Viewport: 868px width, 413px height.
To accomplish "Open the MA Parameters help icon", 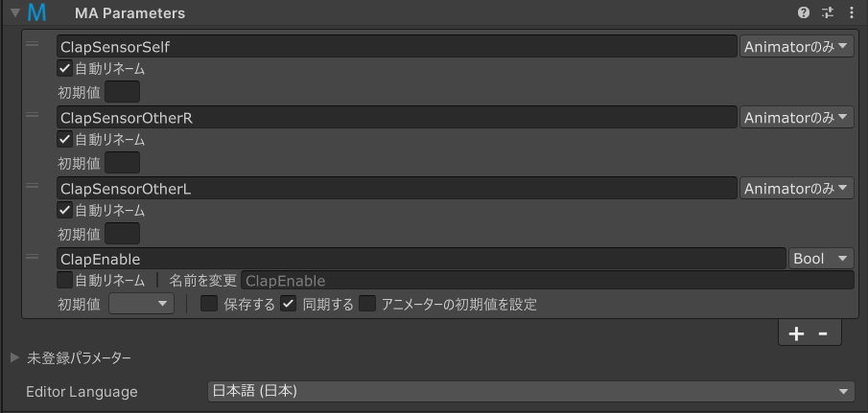I will tap(803, 12).
